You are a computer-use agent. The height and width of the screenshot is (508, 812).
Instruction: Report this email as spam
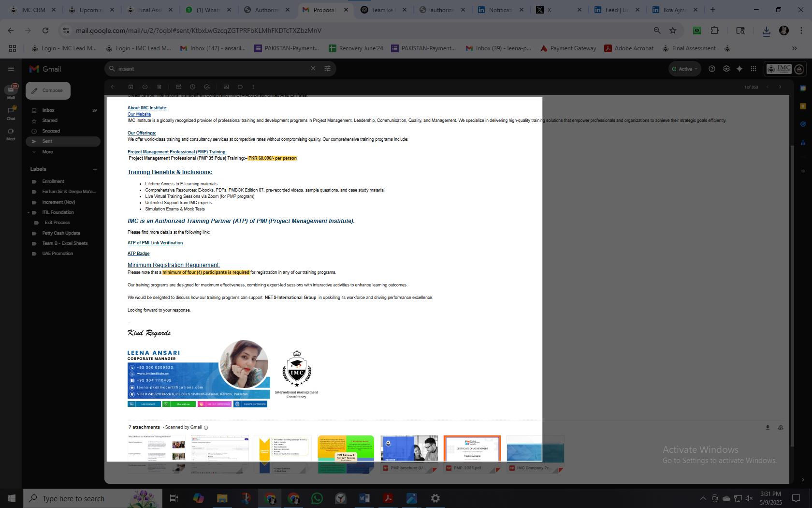(x=145, y=87)
